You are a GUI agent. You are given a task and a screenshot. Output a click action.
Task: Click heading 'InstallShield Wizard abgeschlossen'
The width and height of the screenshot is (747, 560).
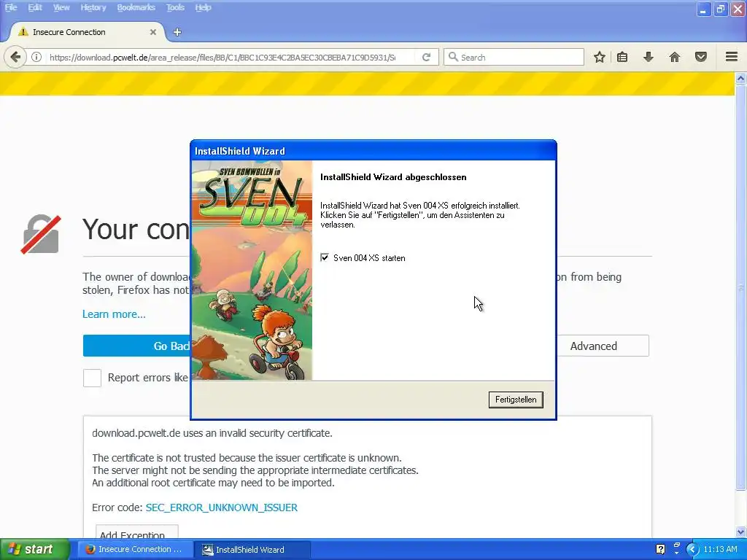click(393, 177)
